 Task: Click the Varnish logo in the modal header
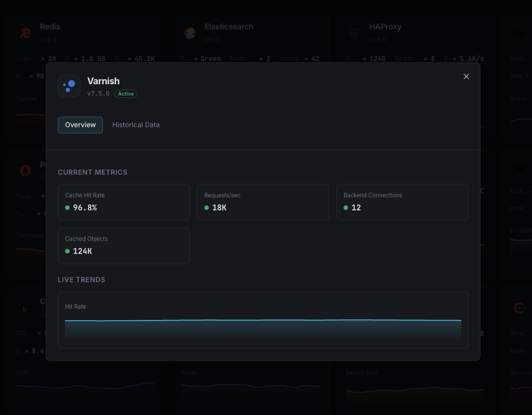click(x=69, y=86)
